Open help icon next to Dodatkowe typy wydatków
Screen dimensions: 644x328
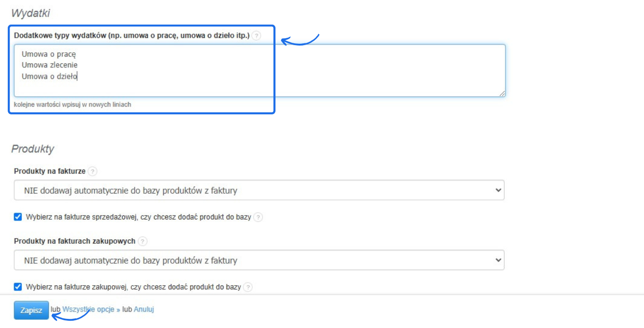point(256,36)
